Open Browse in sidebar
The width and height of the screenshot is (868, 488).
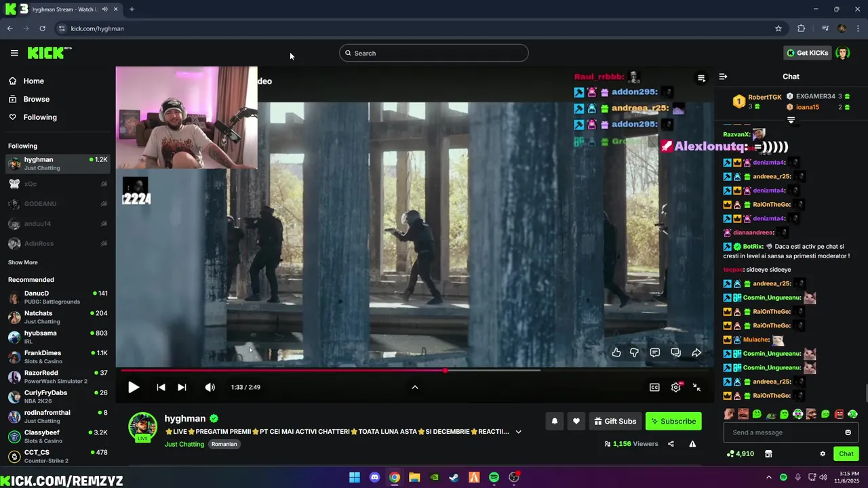36,99
